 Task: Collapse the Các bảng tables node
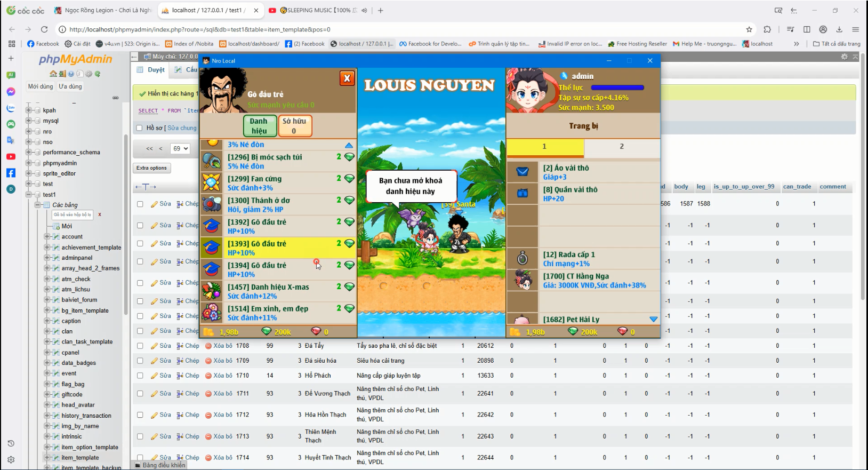pyautogui.click(x=37, y=205)
